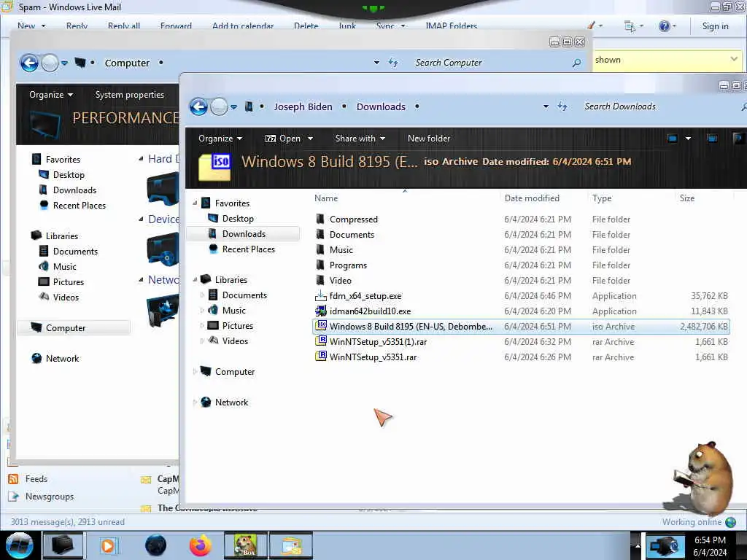
Task: Show hidden tray icons arrow
Action: 637,545
